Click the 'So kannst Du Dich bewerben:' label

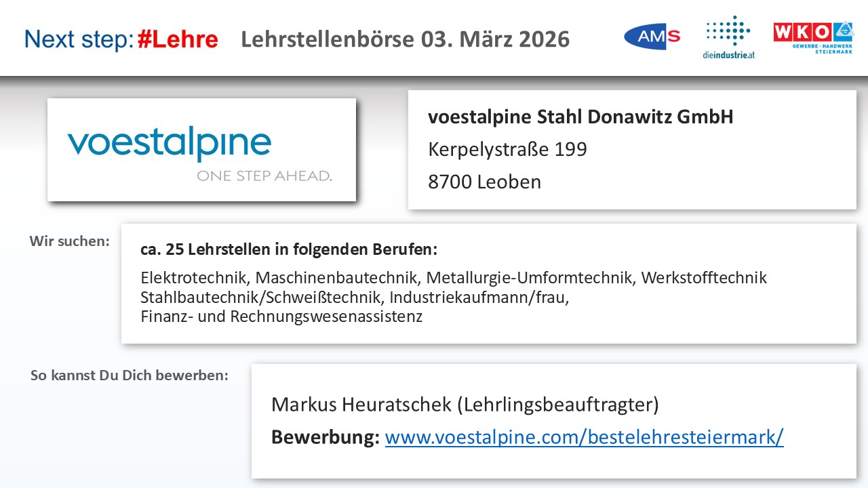pyautogui.click(x=129, y=375)
